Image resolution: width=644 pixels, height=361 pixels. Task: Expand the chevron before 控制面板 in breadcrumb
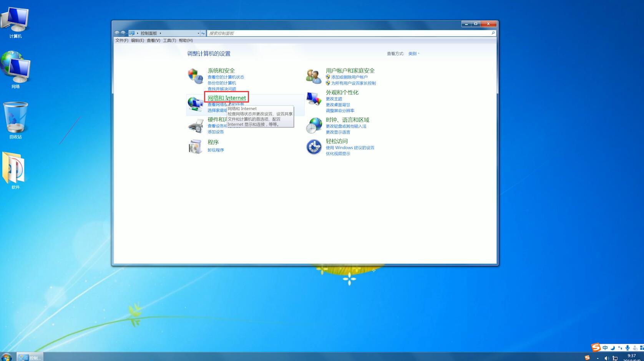point(138,33)
